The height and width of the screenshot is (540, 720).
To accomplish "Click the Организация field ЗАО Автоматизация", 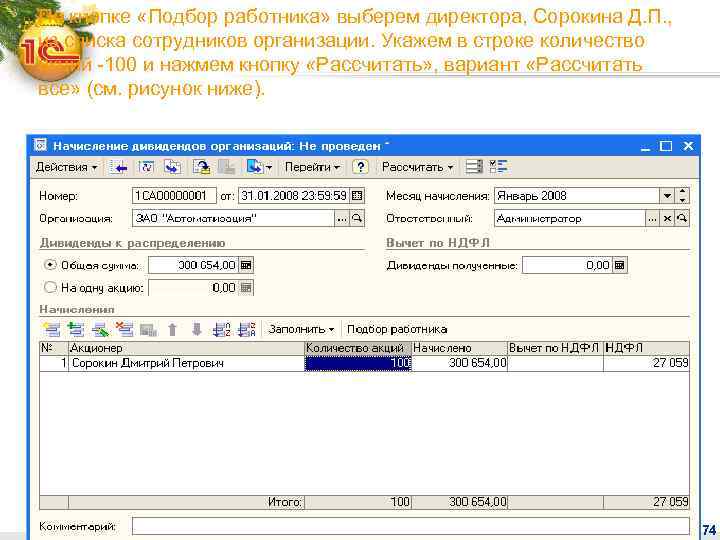I will (233, 219).
